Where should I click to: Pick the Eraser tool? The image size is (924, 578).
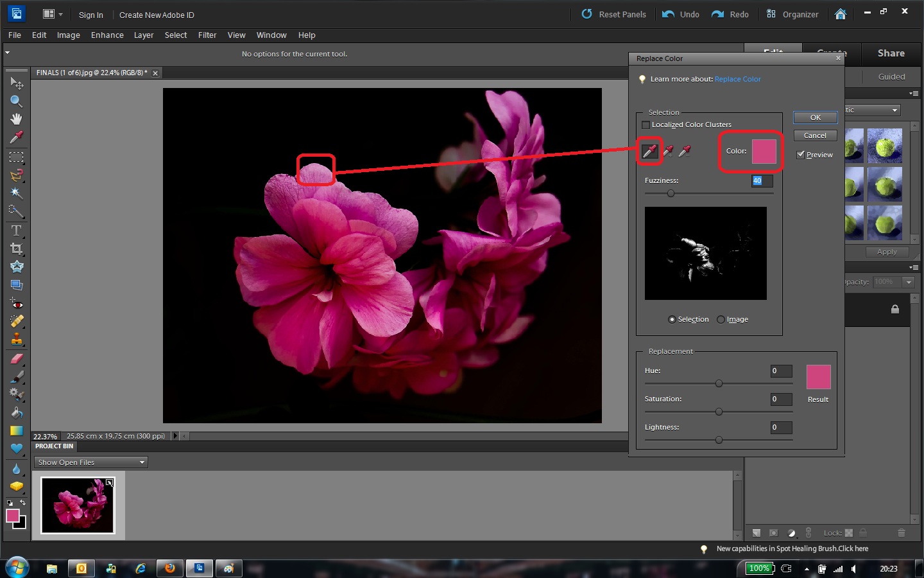(16, 359)
